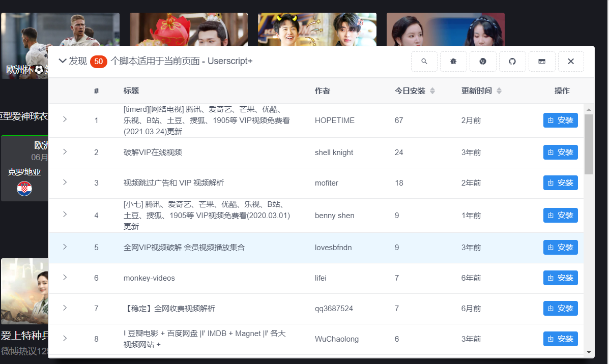The image size is (609, 364).
Task: Select title monkey-videos
Action: click(x=149, y=278)
